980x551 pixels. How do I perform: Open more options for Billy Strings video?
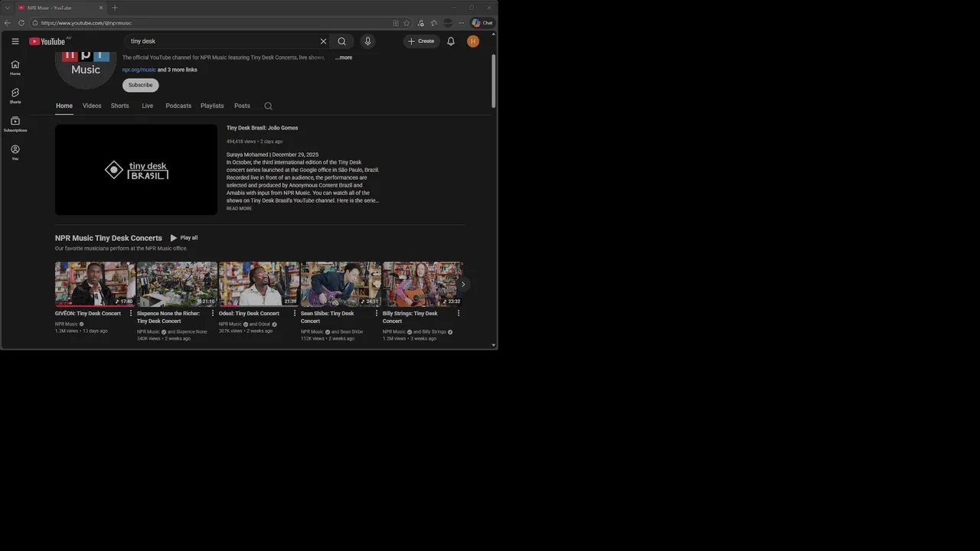point(459,313)
